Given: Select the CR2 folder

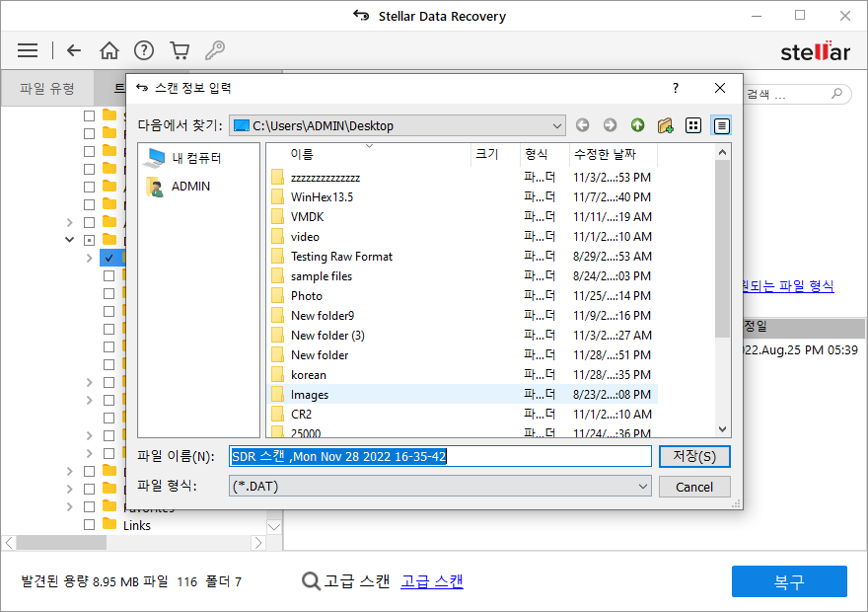Looking at the screenshot, I should click(x=301, y=415).
